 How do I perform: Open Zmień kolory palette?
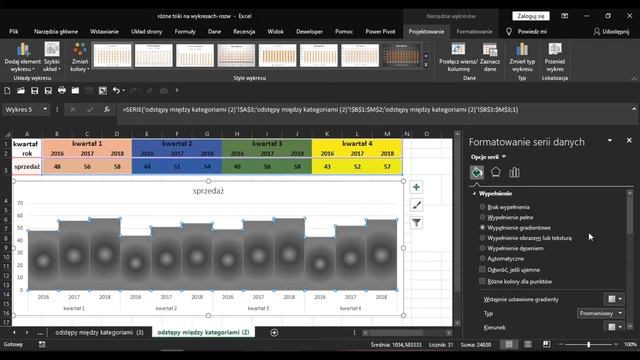pyautogui.click(x=80, y=57)
